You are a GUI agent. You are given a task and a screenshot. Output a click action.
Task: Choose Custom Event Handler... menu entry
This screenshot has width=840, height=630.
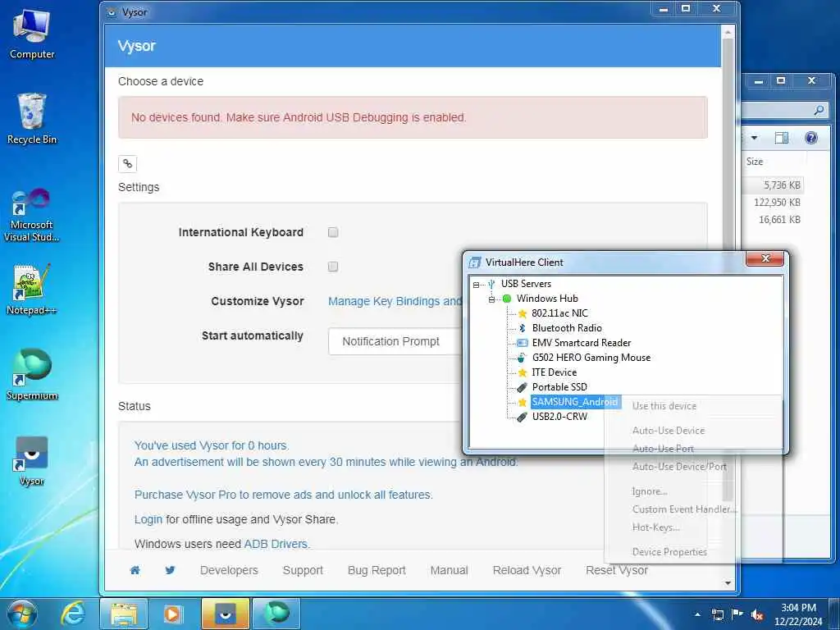685,509
